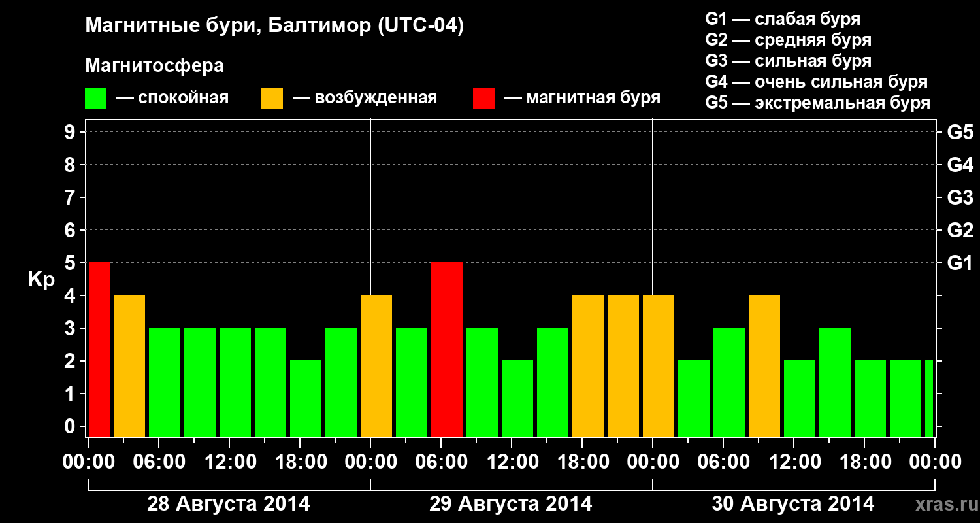Click the 'G2 — средняя буря' legend entry
980x523 pixels.
788,40
